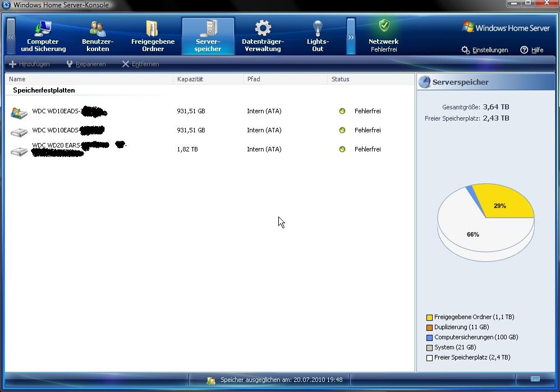The height and width of the screenshot is (392, 560).
Task: Click the Freier Speicherplatz 2,43 TB value
Action: click(495, 118)
